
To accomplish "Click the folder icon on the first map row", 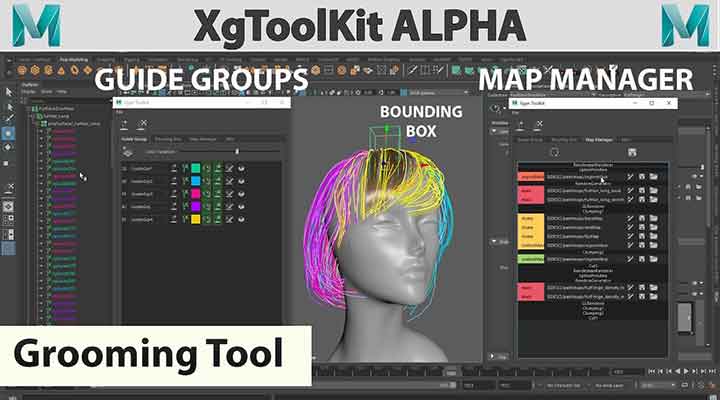I will [653, 177].
